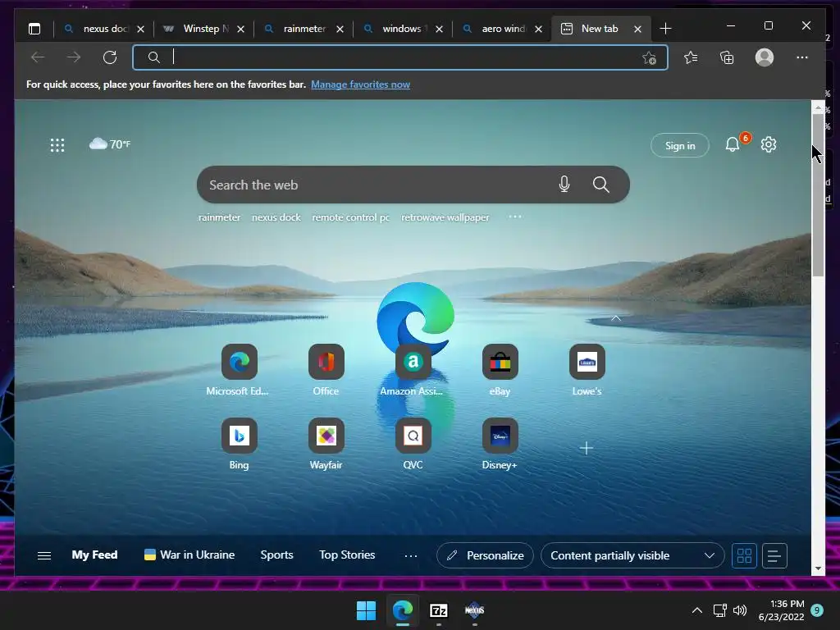Image resolution: width=840 pixels, height=630 pixels.
Task: Open the Favorites list icon
Action: [691, 57]
